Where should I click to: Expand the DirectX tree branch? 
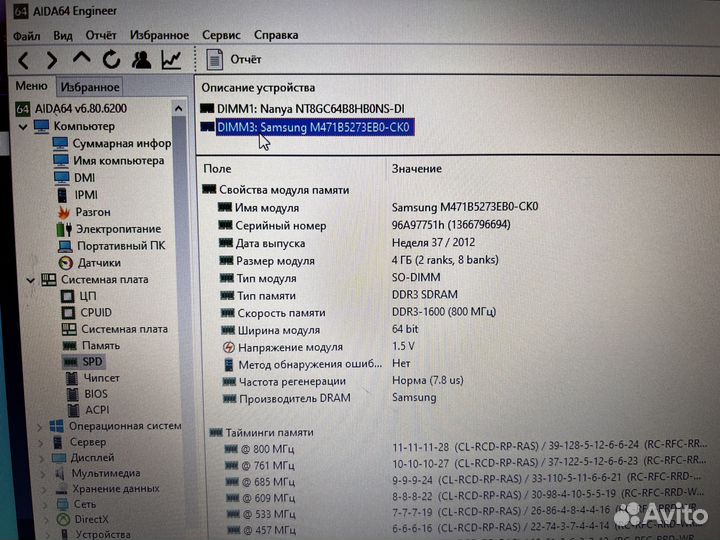[x=47, y=520]
